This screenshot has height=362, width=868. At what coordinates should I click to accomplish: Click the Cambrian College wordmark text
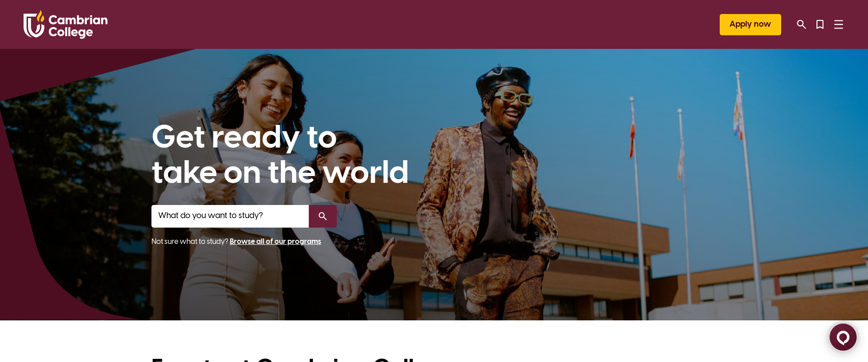click(78, 26)
